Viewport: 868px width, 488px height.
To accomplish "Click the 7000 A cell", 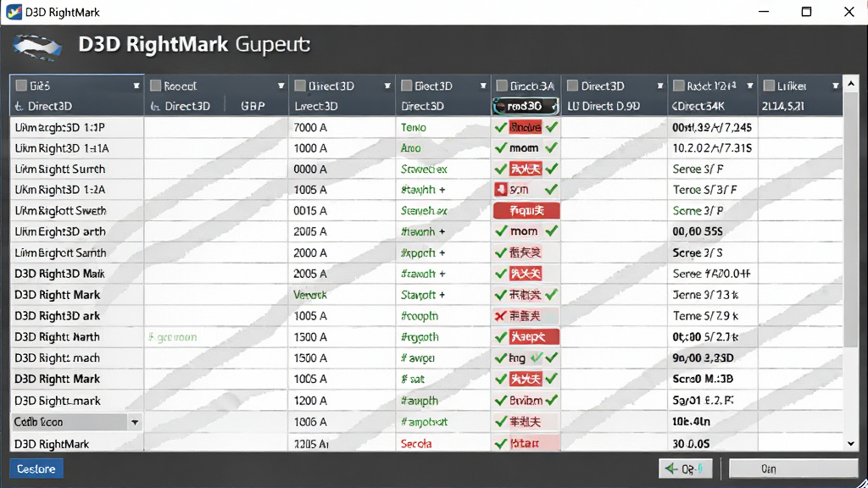I will click(x=310, y=127).
